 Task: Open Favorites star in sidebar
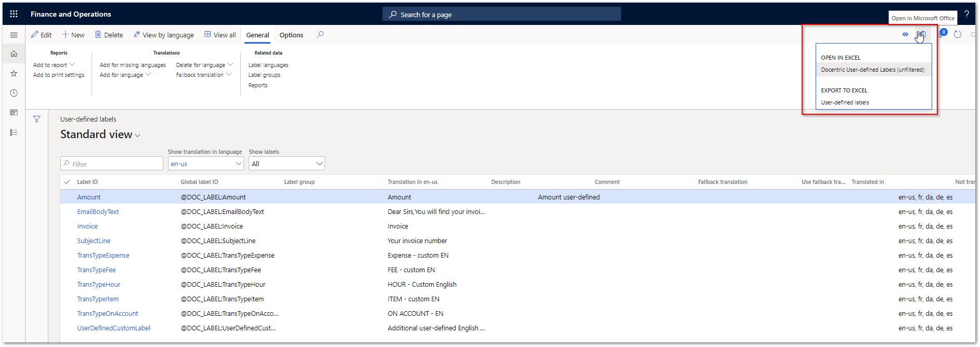click(14, 73)
